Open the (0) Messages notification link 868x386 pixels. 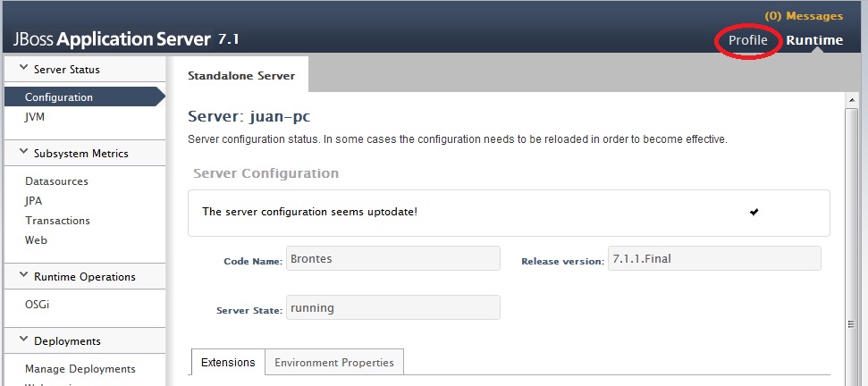pyautogui.click(x=804, y=16)
